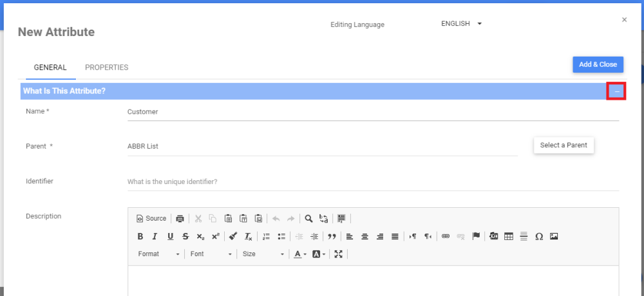The image size is (644, 296).
Task: Center align the text
Action: pyautogui.click(x=365, y=236)
